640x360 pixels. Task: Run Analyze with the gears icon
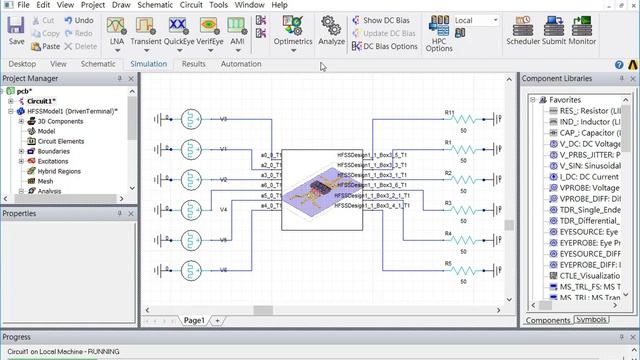click(331, 30)
